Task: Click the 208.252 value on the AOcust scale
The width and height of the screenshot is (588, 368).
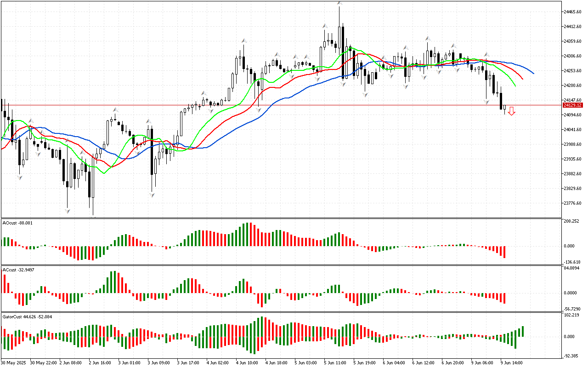Action: [x=572, y=221]
